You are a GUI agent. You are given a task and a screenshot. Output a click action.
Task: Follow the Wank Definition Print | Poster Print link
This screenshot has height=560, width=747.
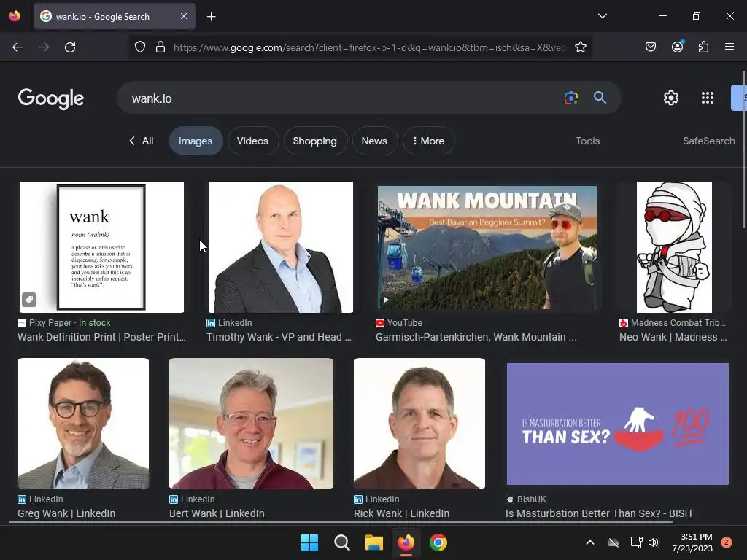coord(102,337)
